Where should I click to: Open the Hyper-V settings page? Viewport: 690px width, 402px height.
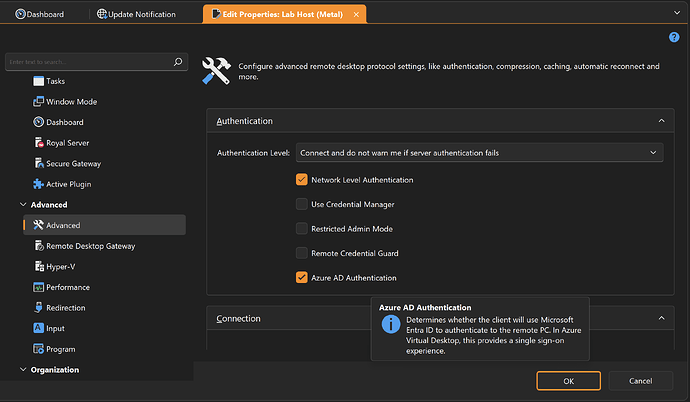click(62, 266)
